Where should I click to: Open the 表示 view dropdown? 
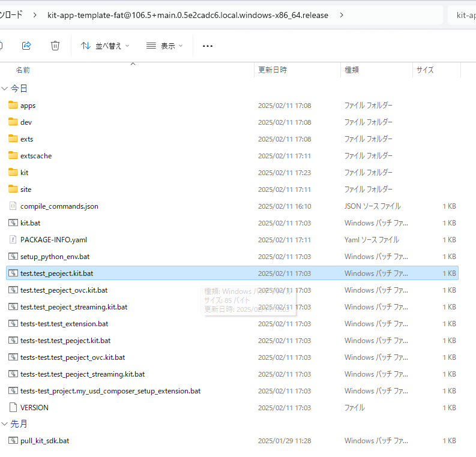pos(164,46)
